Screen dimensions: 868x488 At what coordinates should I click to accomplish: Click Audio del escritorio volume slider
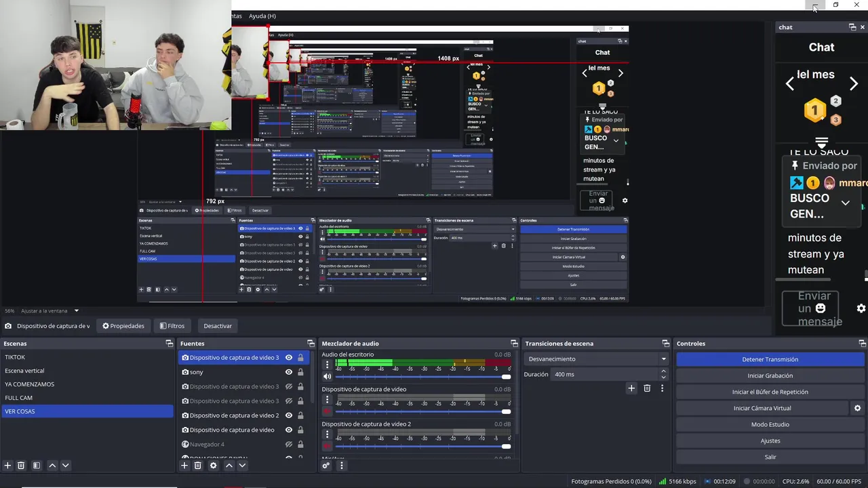point(424,377)
